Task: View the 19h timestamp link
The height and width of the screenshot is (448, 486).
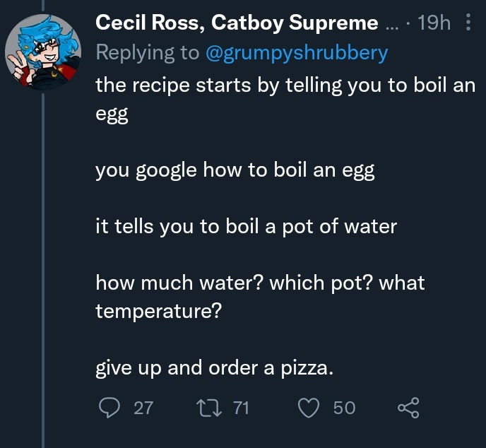Action: pyautogui.click(x=434, y=23)
